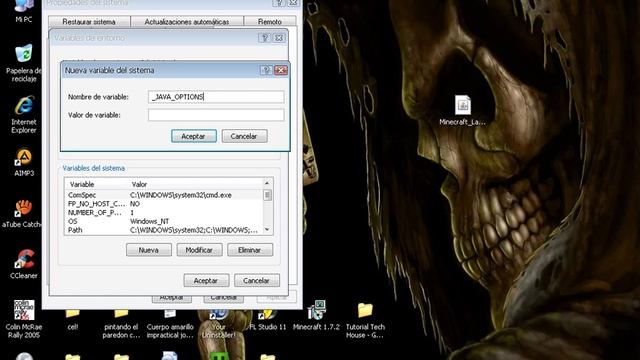Launch the Your Uninstaller! shortcut
640x360 pixels.
(x=218, y=324)
